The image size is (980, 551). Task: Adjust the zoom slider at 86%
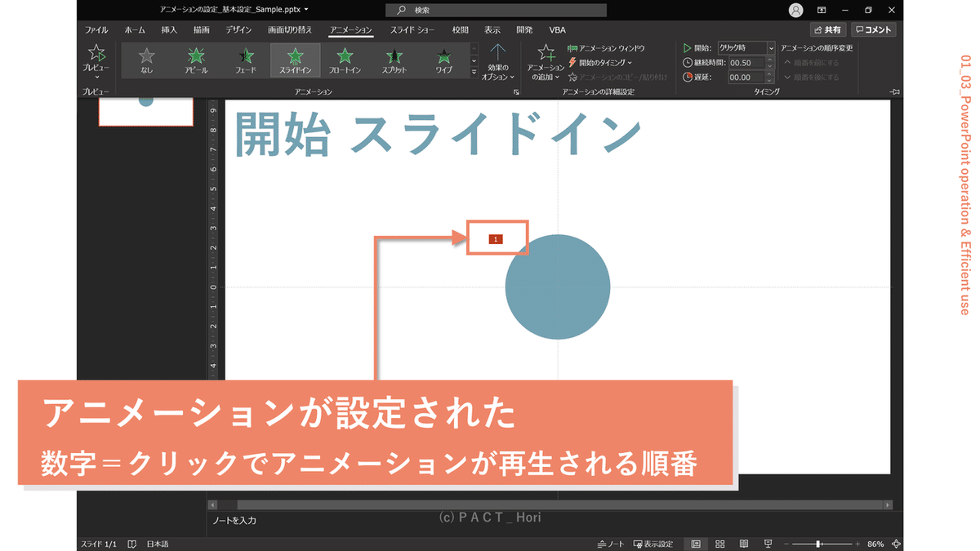pos(819,543)
